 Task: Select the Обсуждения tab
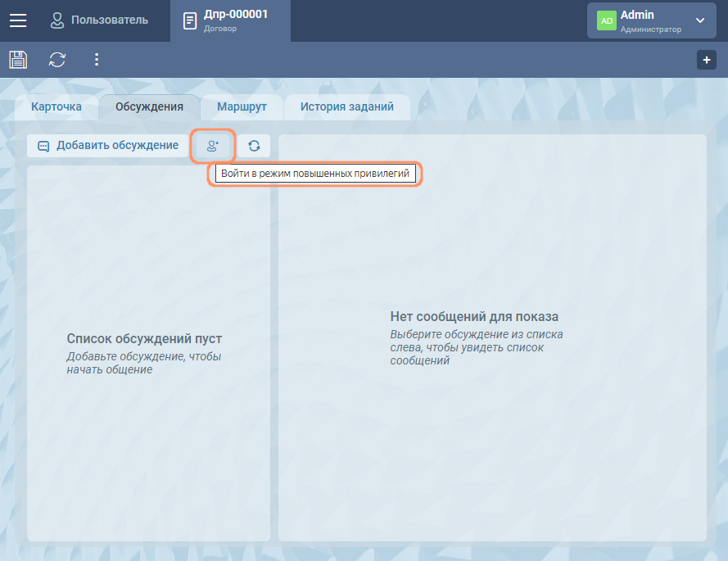click(149, 106)
